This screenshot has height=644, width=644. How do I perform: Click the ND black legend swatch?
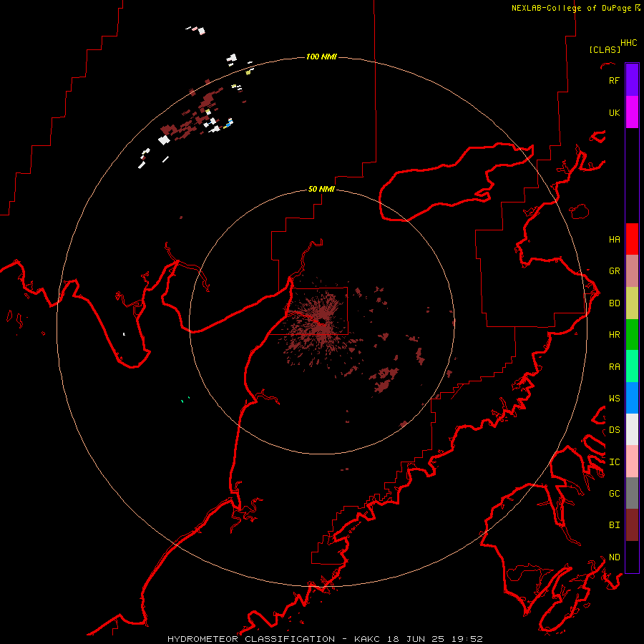point(632,557)
